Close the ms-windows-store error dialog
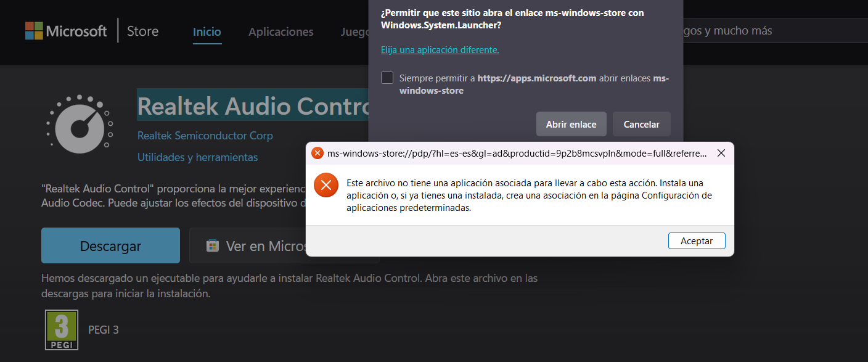 point(721,152)
